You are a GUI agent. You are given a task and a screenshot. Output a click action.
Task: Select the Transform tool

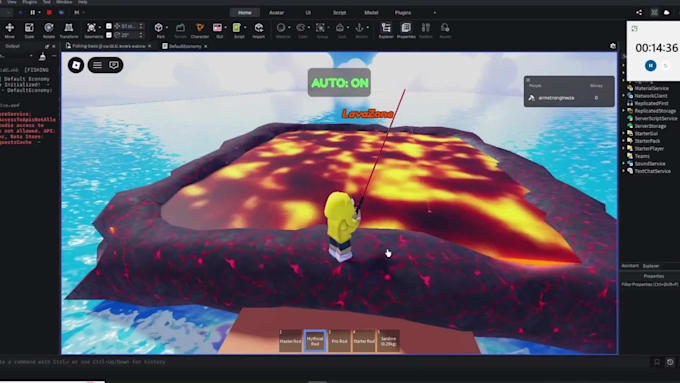[69, 29]
